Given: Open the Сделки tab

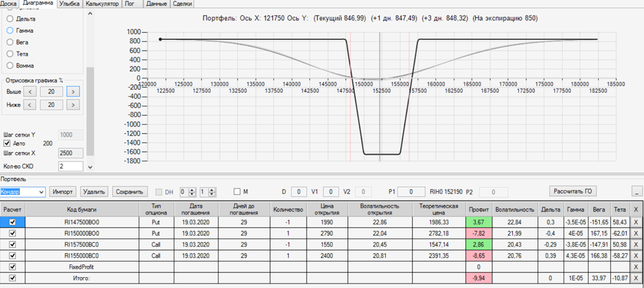Looking at the screenshot, I should (181, 4).
